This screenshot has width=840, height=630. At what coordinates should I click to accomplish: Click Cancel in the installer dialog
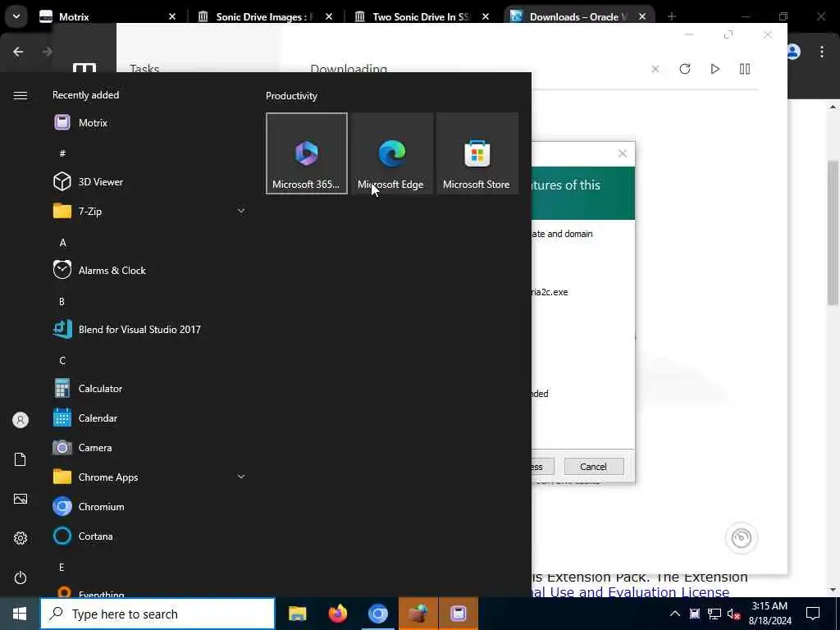[594, 467]
